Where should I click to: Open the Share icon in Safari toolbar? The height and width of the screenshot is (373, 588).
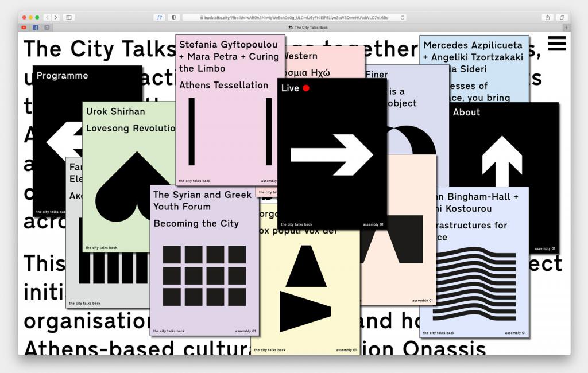(x=547, y=17)
